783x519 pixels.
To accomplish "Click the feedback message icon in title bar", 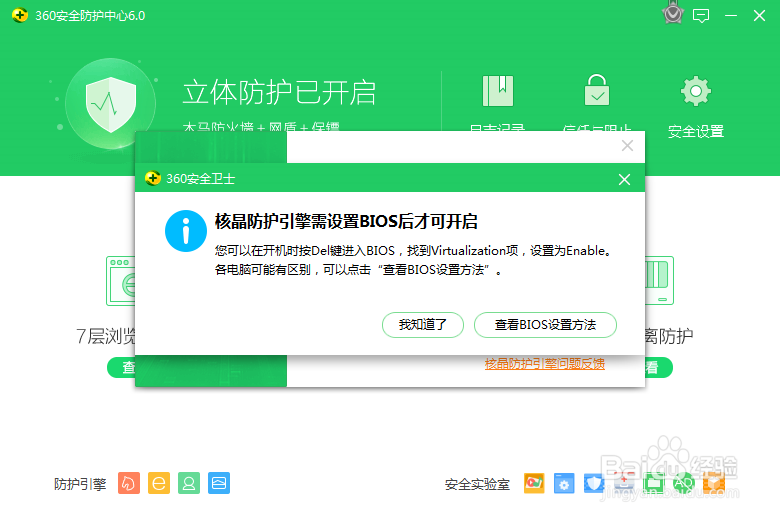I will [x=701, y=16].
